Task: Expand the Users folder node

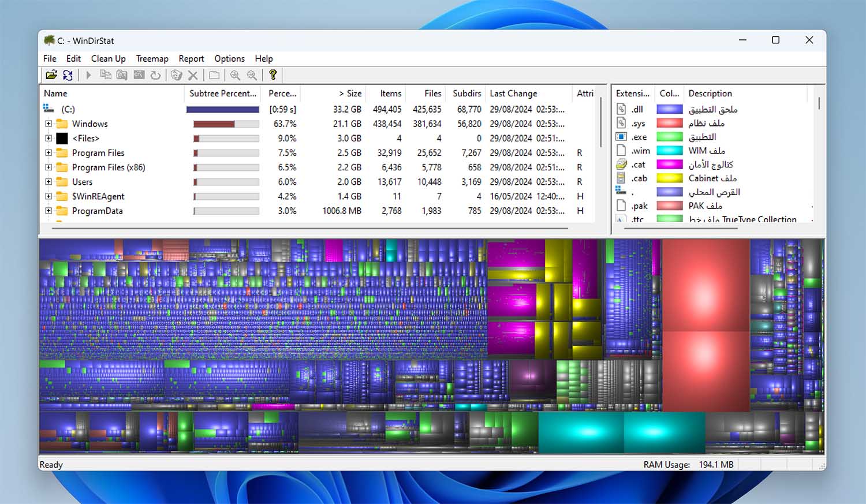Action: (48, 182)
